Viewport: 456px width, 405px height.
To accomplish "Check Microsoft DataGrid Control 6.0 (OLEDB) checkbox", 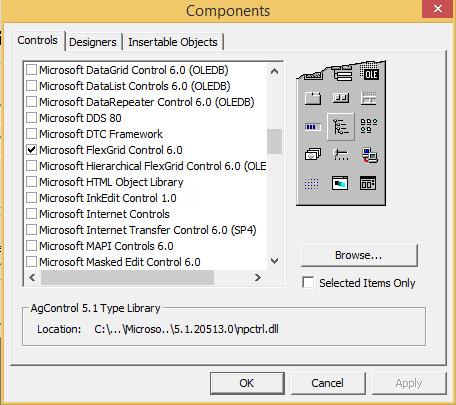I will point(31,70).
